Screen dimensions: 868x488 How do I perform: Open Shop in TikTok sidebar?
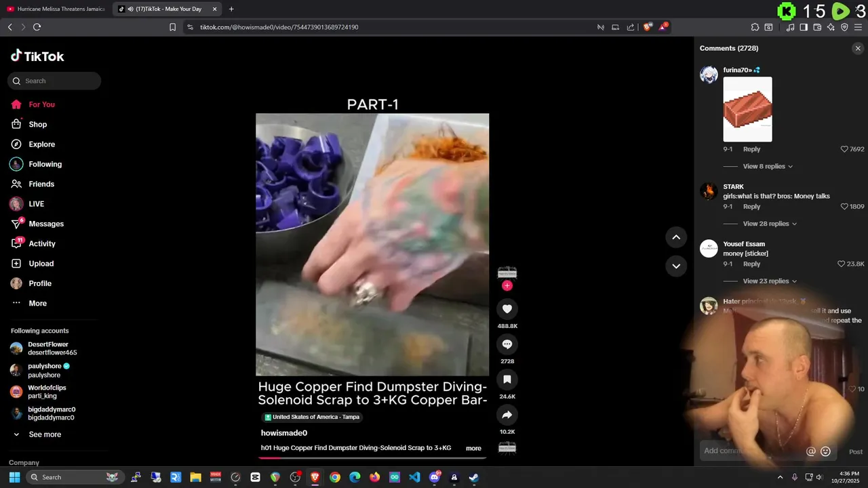38,124
